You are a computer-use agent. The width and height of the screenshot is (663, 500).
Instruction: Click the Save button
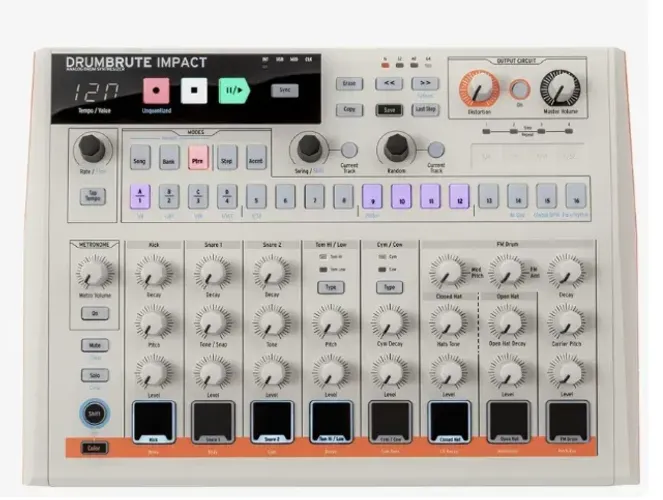click(x=389, y=110)
